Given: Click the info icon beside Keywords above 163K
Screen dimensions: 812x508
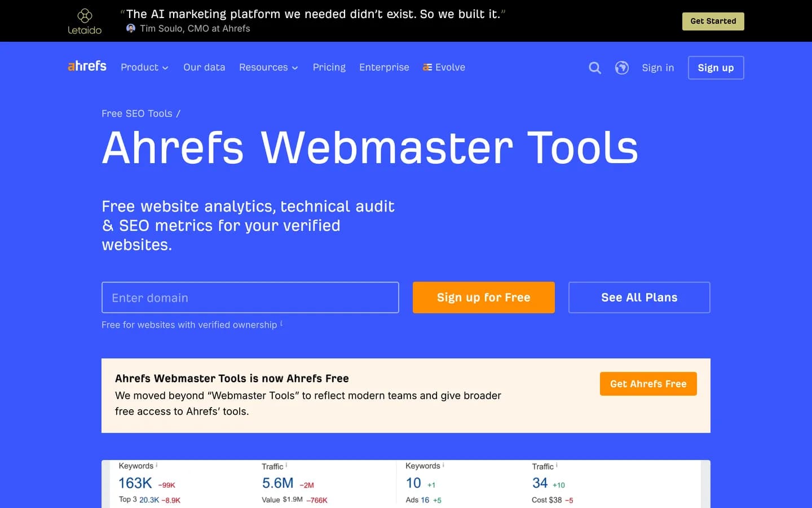Looking at the screenshot, I should point(156,465).
